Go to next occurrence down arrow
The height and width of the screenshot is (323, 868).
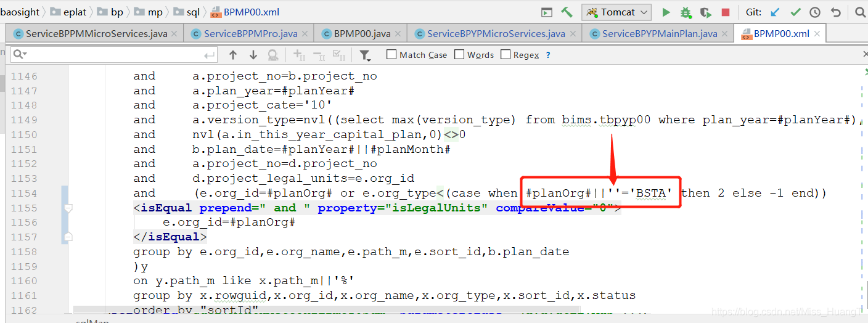[253, 55]
